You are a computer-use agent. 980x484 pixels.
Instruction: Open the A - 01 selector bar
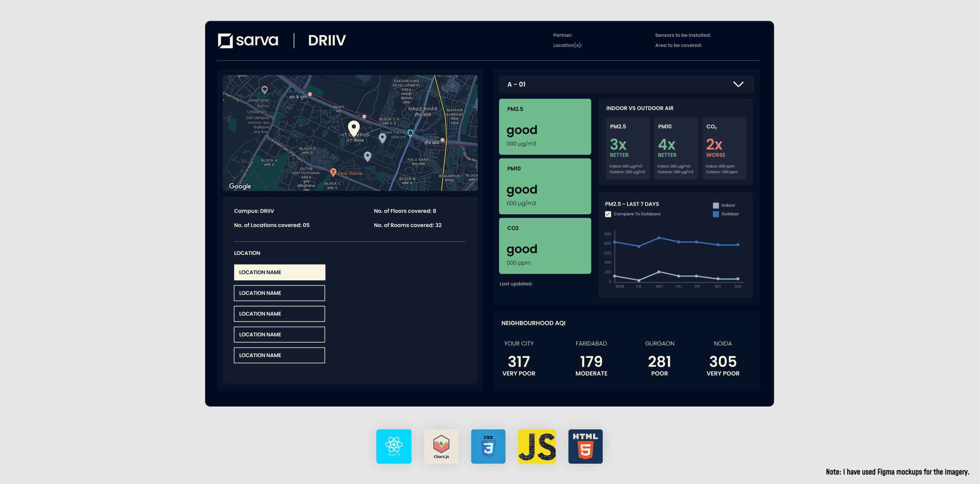tap(618, 84)
